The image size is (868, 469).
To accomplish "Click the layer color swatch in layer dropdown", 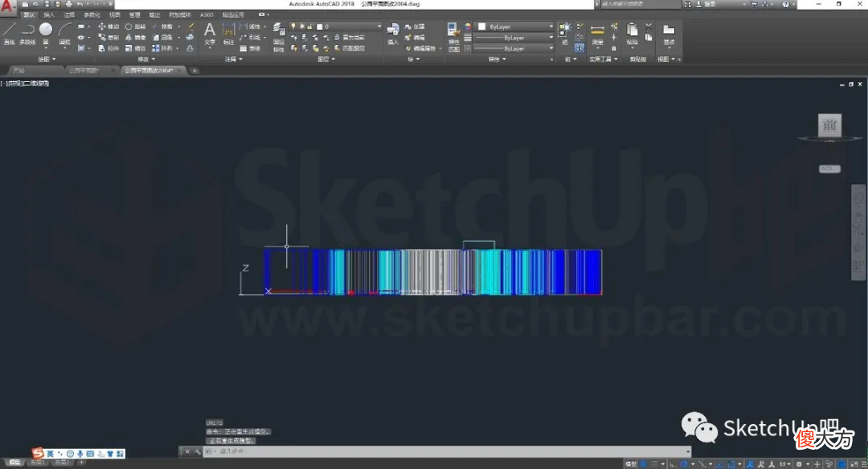I will click(x=319, y=27).
